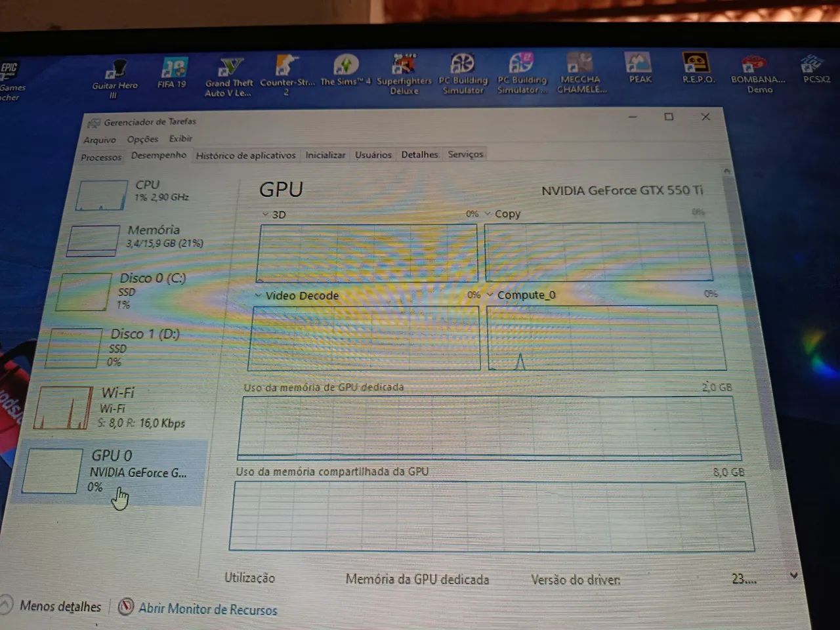
Task: Switch to the Detalhes tab
Action: [x=419, y=155]
